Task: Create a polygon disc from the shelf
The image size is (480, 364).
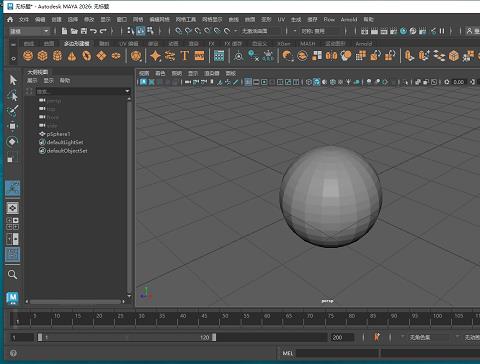Action: click(116, 56)
